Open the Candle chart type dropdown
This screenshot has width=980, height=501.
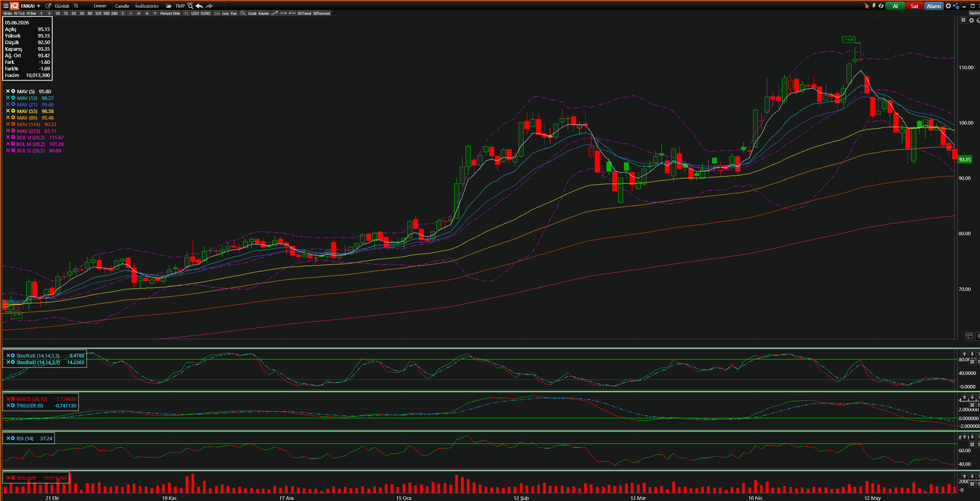coord(122,6)
